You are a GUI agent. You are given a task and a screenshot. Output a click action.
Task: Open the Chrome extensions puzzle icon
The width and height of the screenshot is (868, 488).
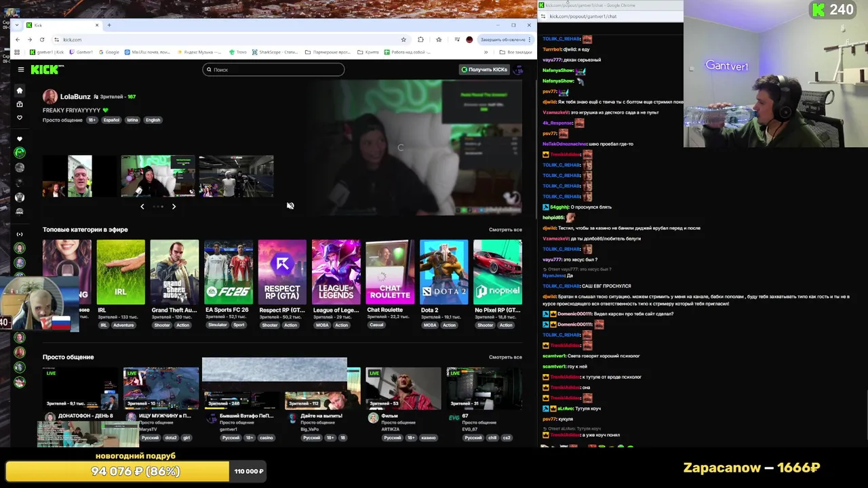[420, 39]
